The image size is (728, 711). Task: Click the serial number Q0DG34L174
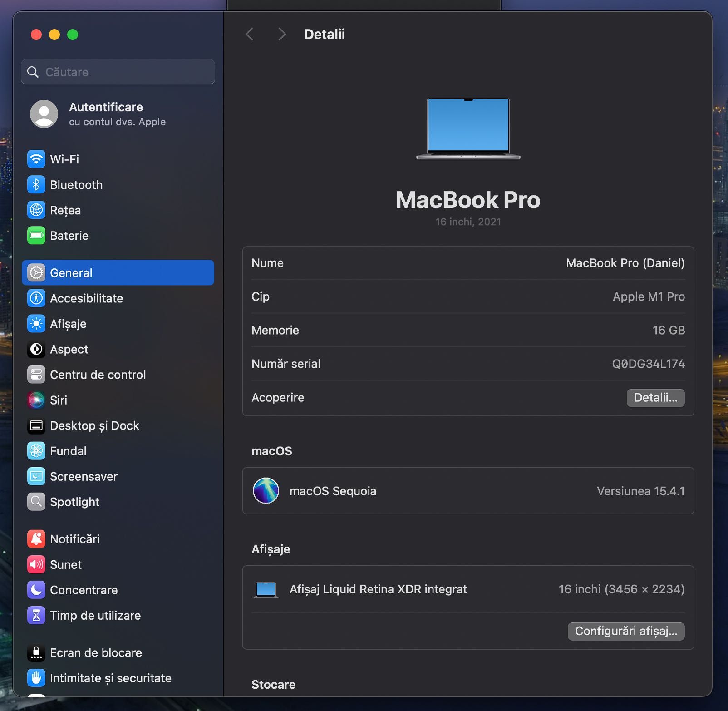(x=649, y=364)
